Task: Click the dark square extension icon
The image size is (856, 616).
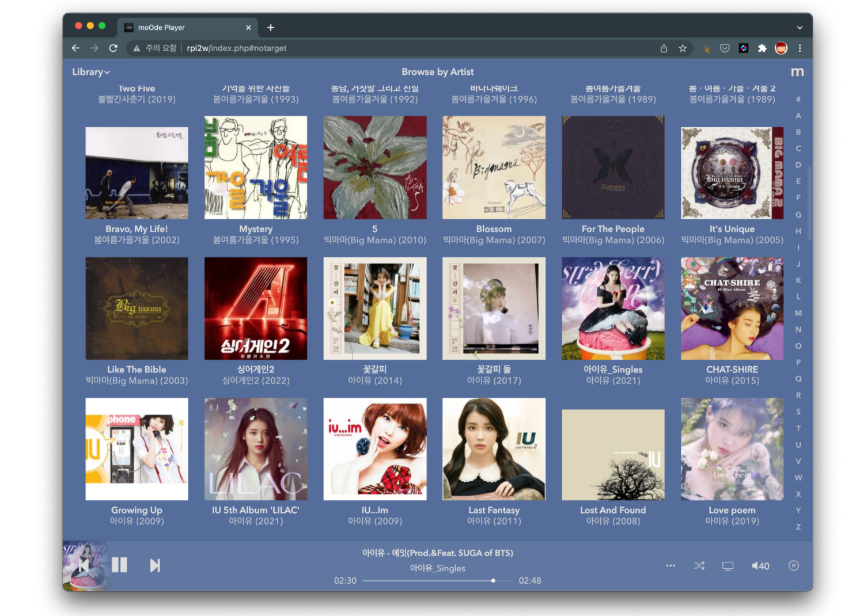Action: coord(744,48)
